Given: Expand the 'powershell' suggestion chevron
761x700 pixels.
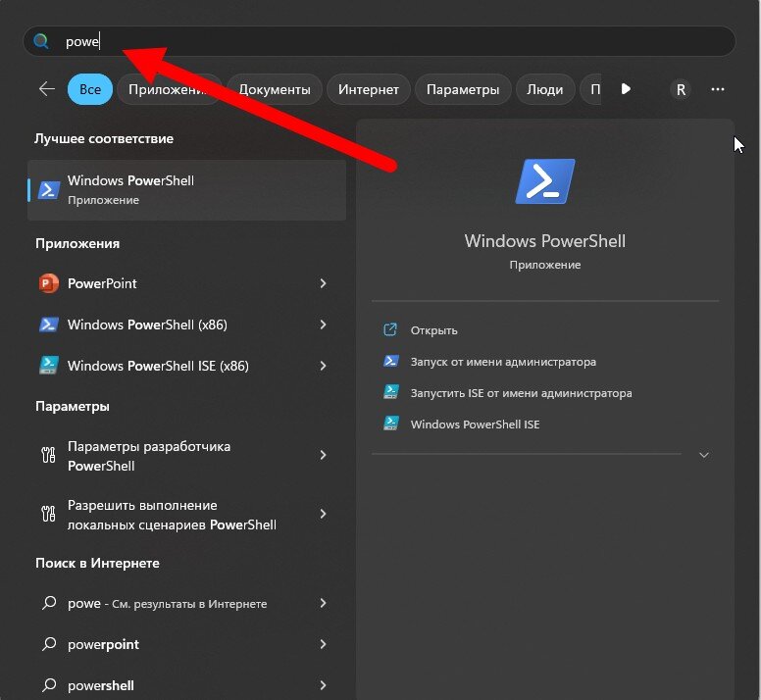Looking at the screenshot, I should pyautogui.click(x=323, y=685).
